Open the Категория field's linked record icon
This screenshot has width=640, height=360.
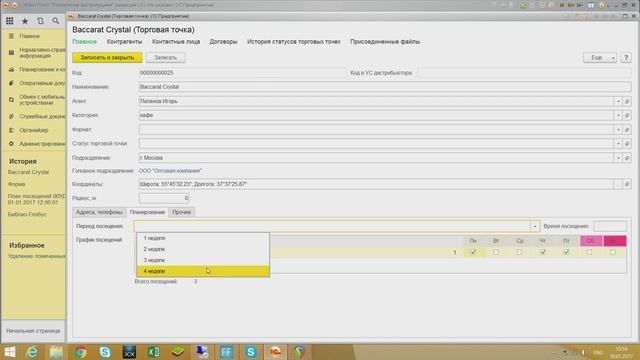627,116
